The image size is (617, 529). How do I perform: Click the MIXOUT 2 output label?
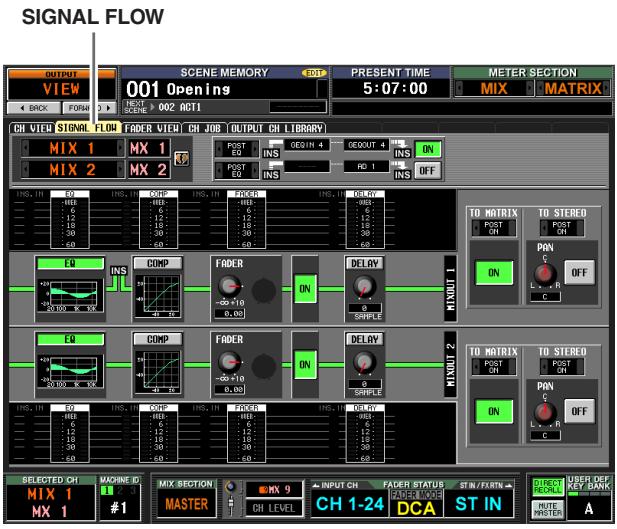click(x=451, y=364)
